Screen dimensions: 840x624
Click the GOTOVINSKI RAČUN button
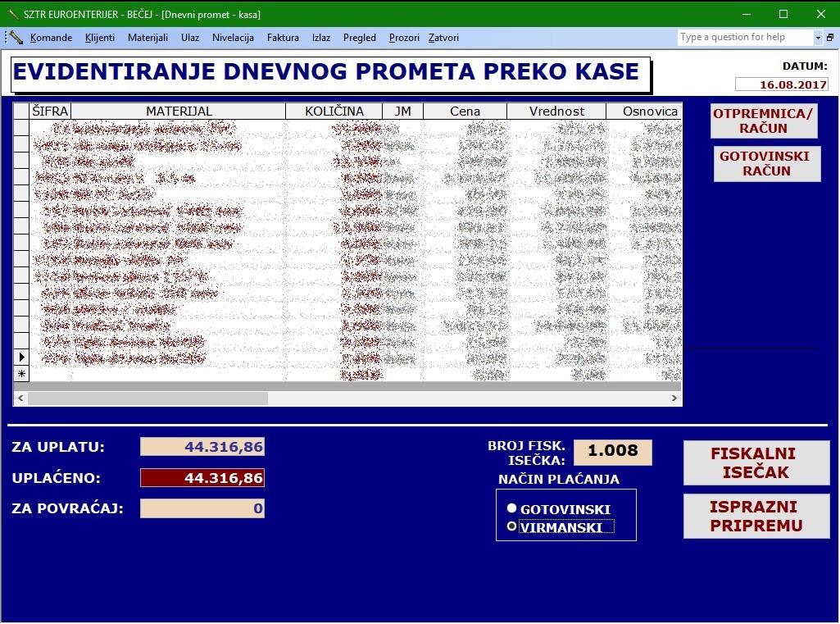coord(766,163)
